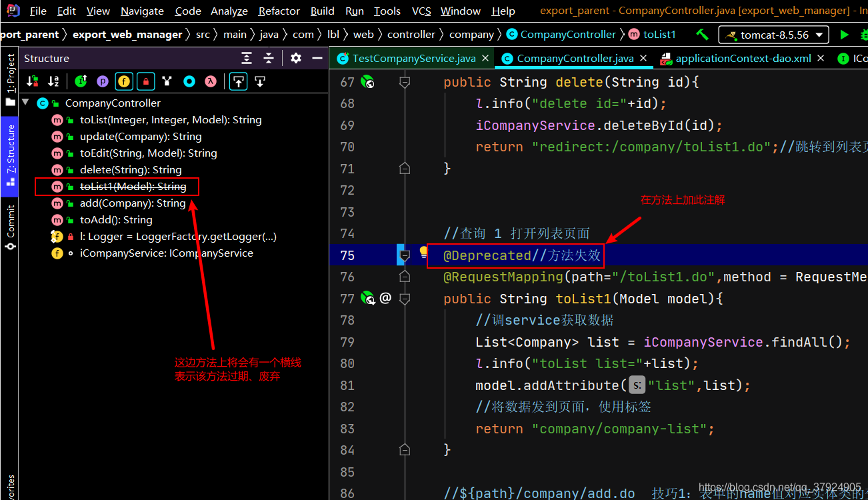Viewport: 868px width, 500px height.
Task: Sort Structure members alphabetically
Action: [53, 81]
